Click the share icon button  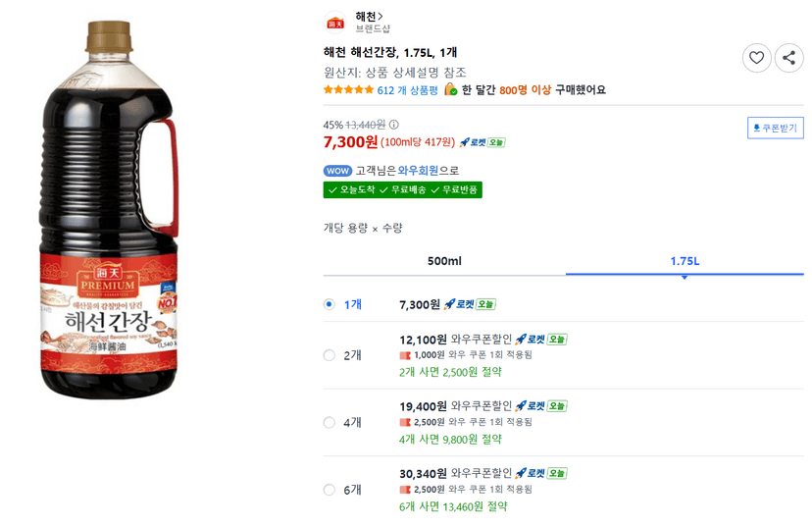pos(788,58)
